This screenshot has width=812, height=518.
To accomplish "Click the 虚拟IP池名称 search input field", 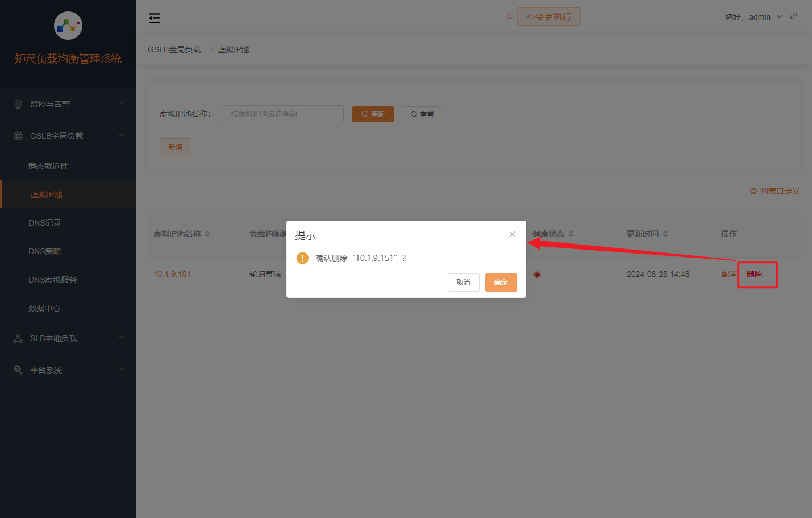I will coord(282,114).
